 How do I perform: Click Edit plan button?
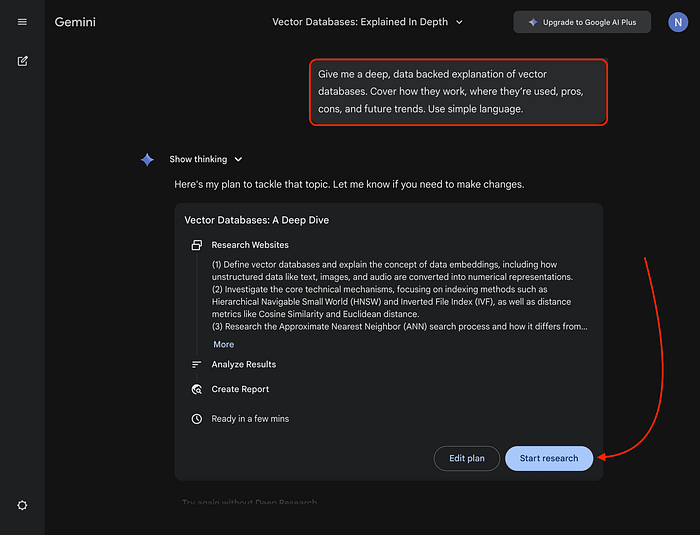466,458
